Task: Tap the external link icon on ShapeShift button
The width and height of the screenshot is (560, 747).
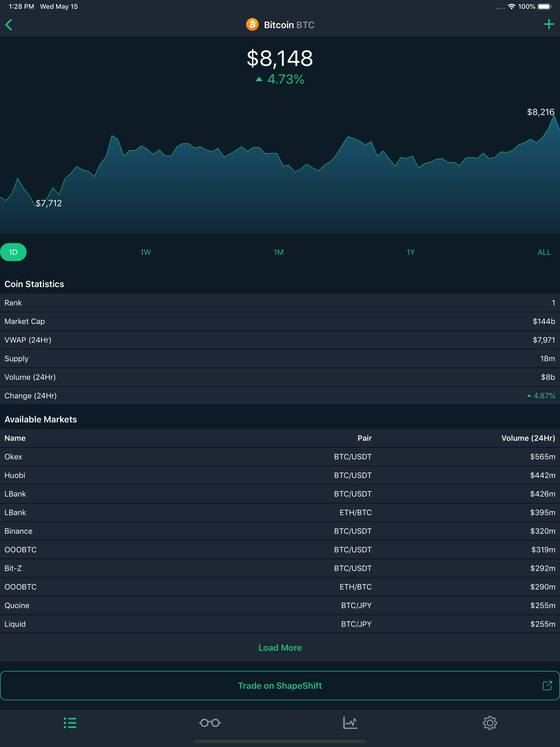Action: tap(547, 685)
